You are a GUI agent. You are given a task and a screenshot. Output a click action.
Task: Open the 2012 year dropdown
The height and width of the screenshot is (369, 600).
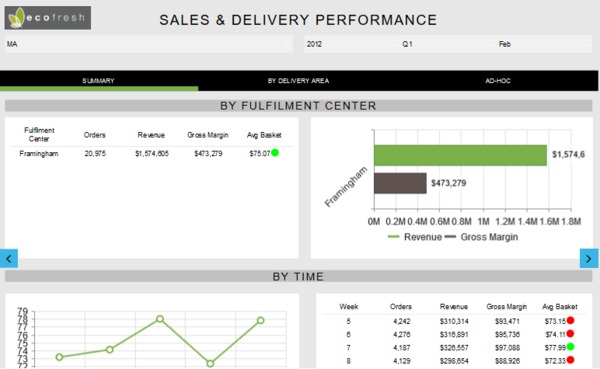point(352,44)
